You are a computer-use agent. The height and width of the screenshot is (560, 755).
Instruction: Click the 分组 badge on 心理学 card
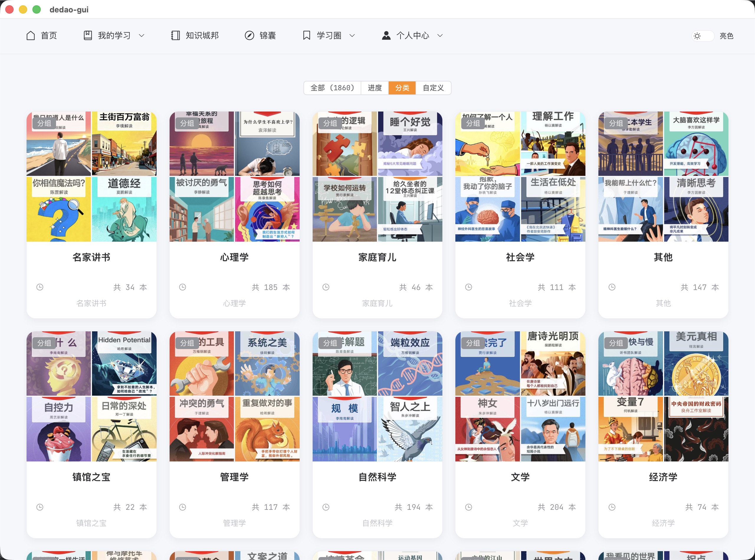187,123
